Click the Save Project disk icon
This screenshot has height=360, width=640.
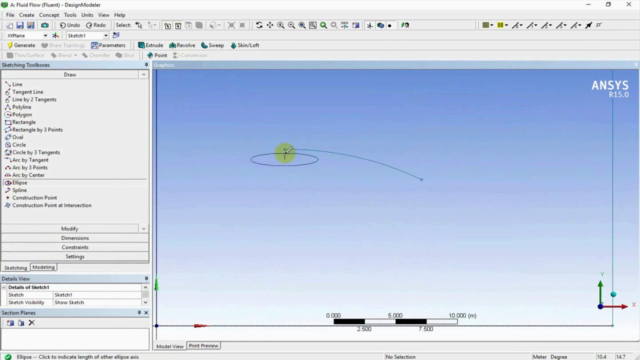click(x=20, y=25)
